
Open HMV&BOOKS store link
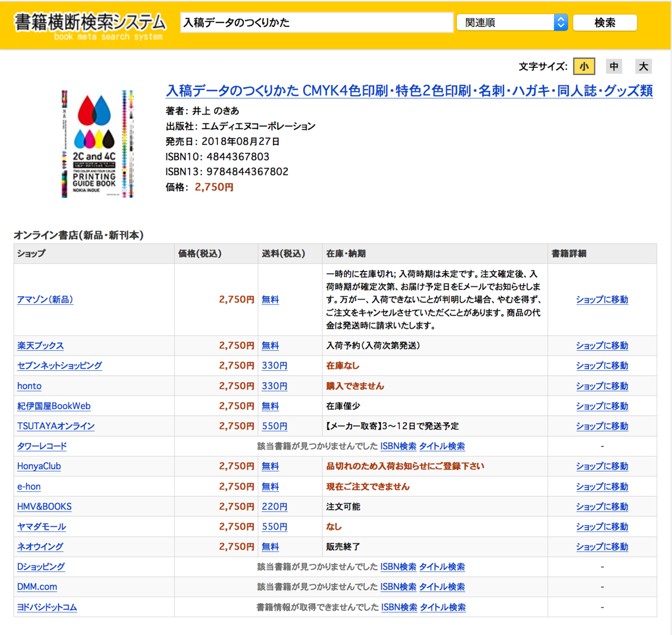44,506
